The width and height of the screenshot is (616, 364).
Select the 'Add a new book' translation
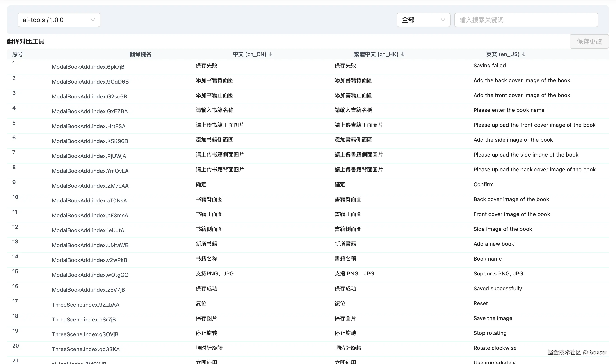(494, 244)
